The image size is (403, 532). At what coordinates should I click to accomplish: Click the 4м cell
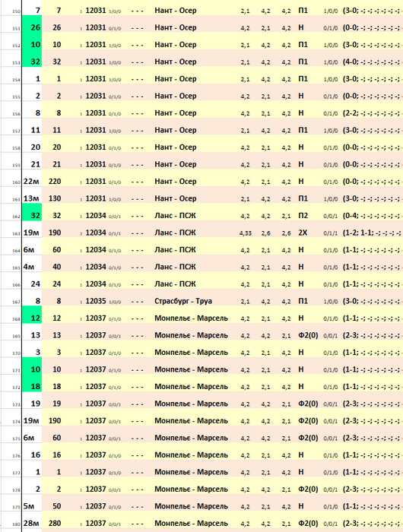click(29, 267)
